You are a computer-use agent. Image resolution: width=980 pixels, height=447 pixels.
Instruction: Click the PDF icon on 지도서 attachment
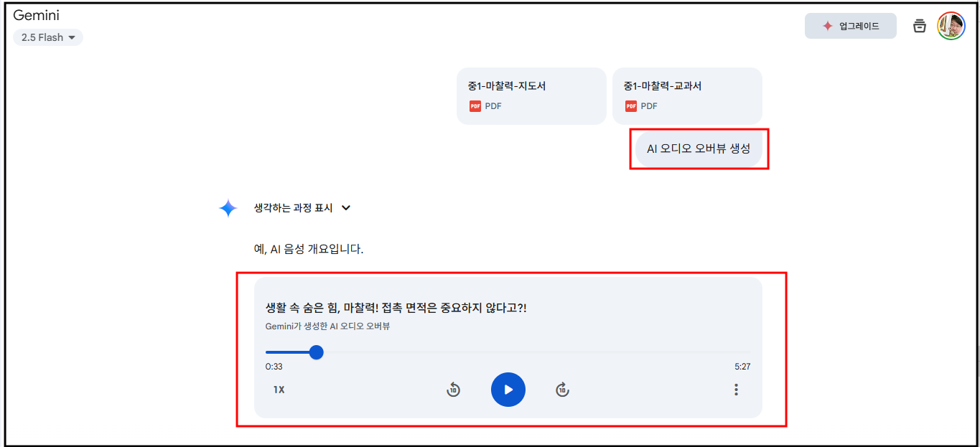[x=475, y=106]
